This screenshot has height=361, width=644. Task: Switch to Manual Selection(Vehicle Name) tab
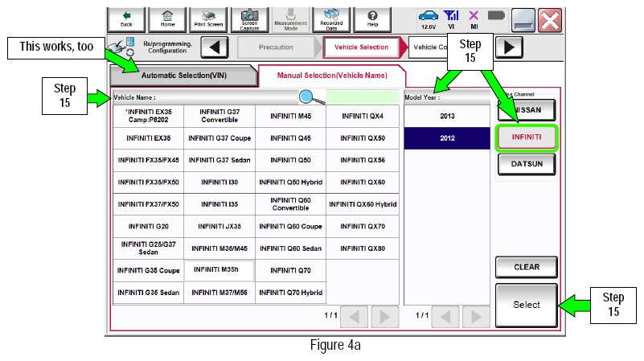click(x=332, y=76)
